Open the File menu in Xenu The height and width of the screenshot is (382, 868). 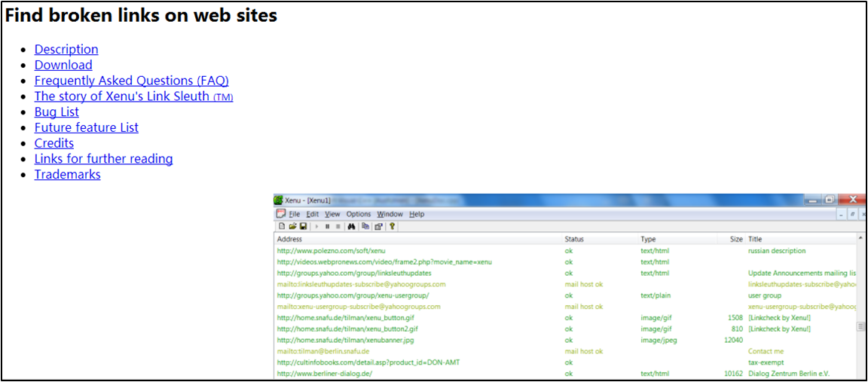point(295,214)
